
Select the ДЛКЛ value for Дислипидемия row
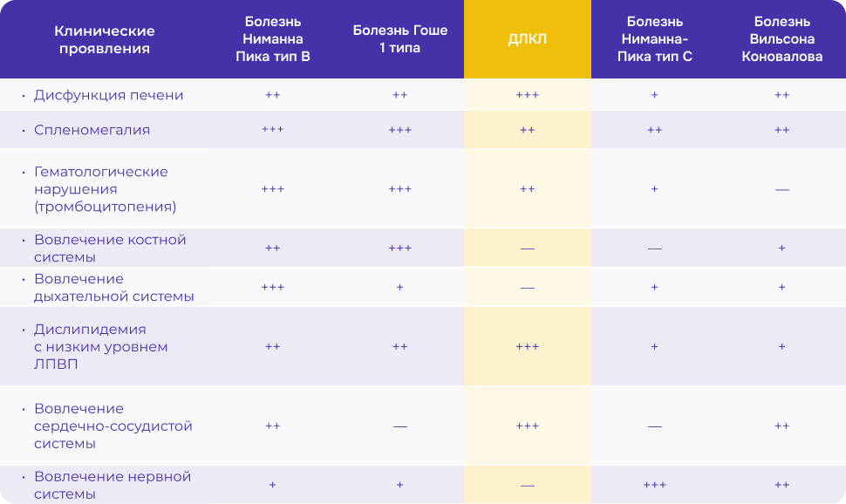point(527,347)
